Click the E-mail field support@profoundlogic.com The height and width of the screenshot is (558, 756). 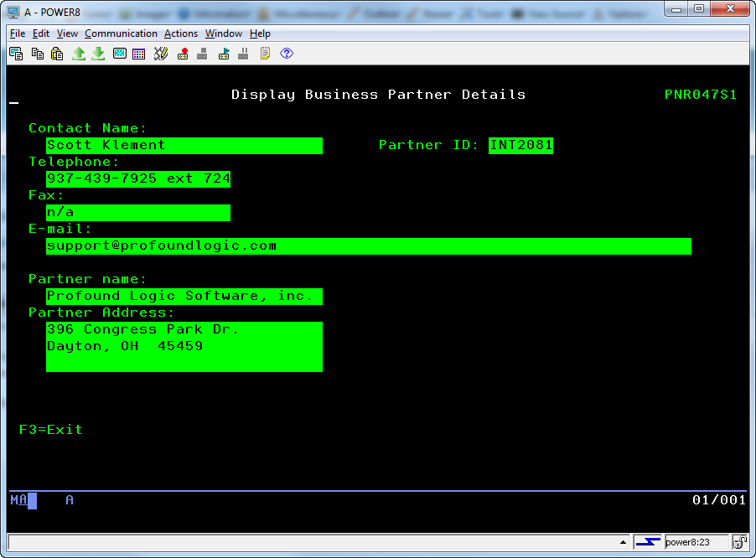pyautogui.click(x=368, y=245)
